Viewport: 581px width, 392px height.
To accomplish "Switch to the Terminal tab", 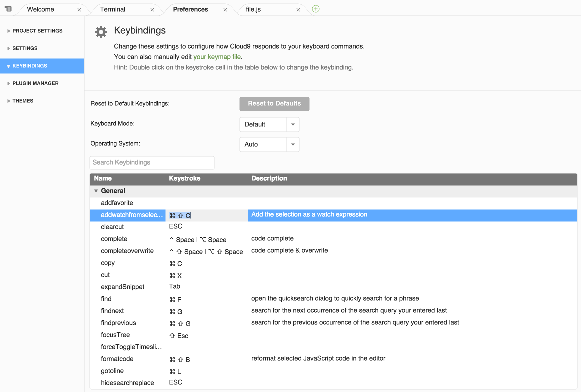I will tap(112, 9).
